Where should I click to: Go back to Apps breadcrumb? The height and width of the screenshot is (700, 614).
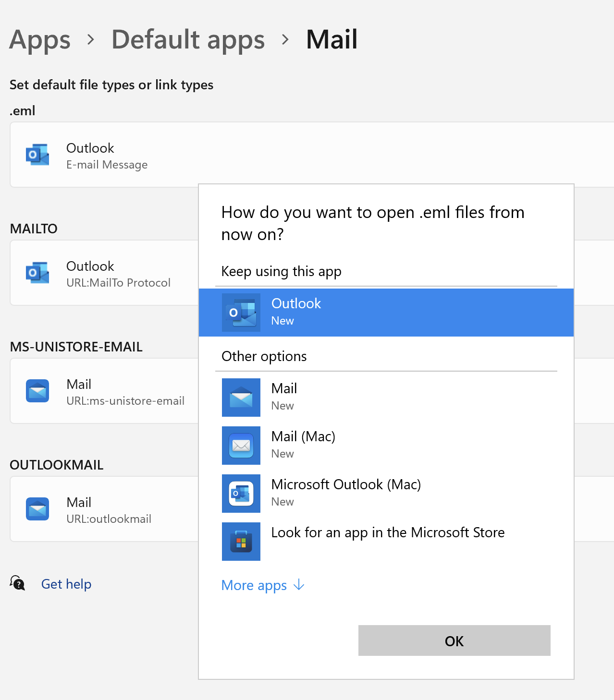(40, 39)
